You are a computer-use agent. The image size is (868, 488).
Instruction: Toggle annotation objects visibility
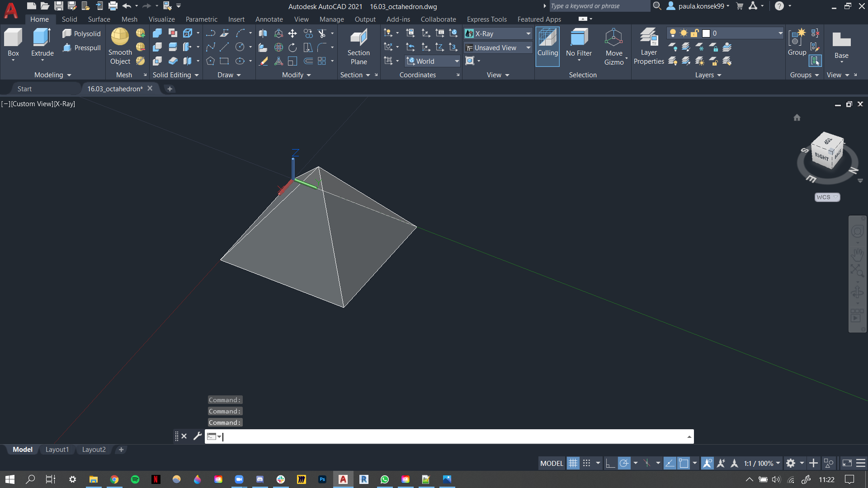pos(707,463)
